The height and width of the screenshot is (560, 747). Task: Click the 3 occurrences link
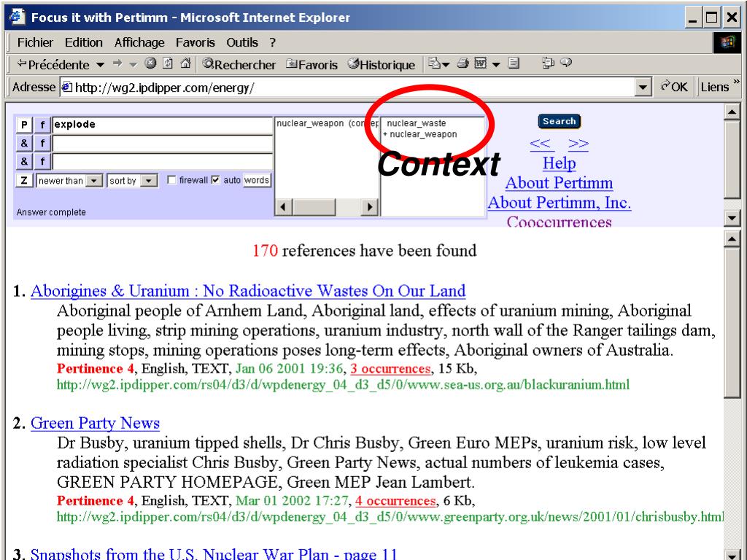coord(390,369)
